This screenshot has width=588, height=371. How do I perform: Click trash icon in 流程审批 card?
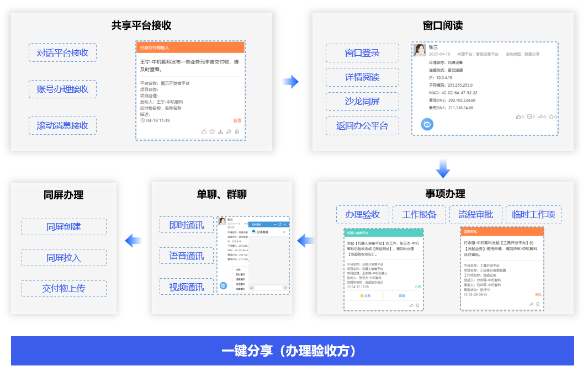pos(538,304)
